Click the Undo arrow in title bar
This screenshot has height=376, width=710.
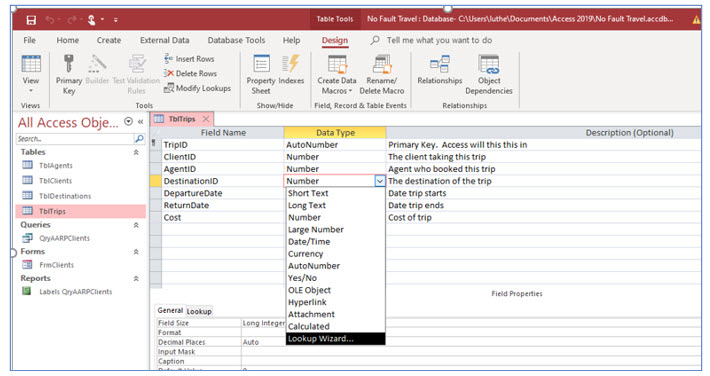tap(50, 20)
